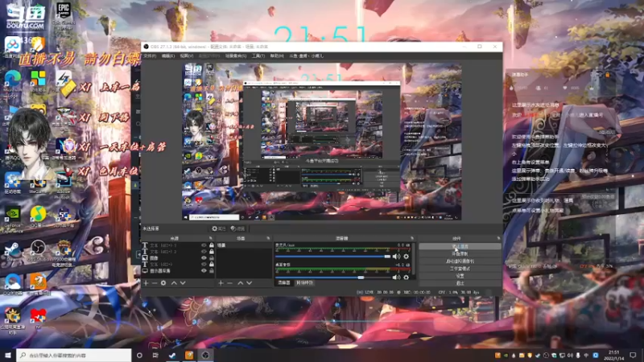This screenshot has height=362, width=644.
Task: Open 麦克风/Aux audio settings gear
Action: pyautogui.click(x=407, y=257)
